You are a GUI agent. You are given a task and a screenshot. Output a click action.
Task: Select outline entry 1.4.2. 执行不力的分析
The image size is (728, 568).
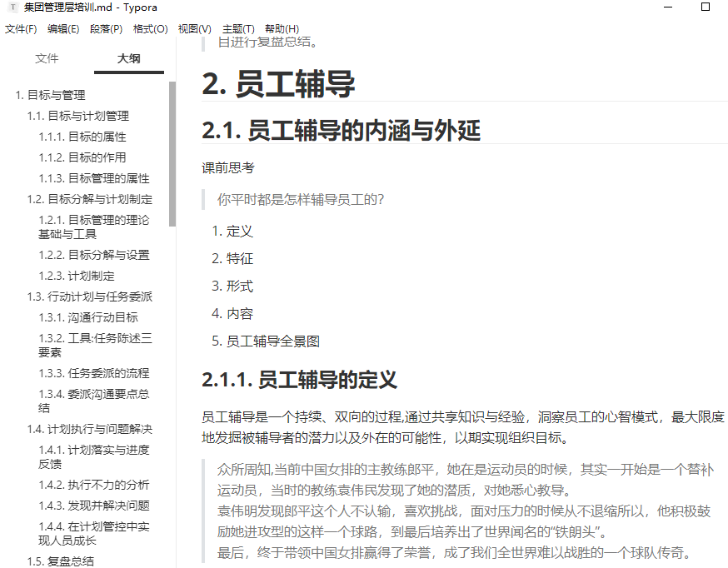94,485
